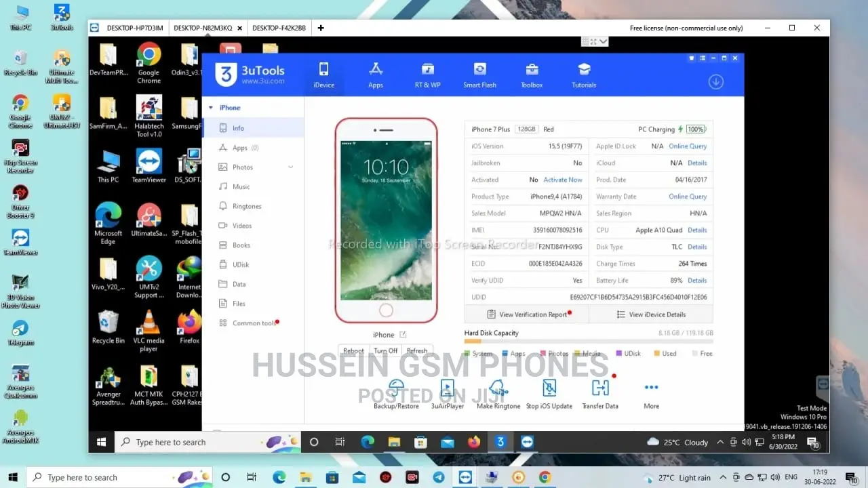Switch to DESKTOP-F42K2BB session tab

point(279,28)
